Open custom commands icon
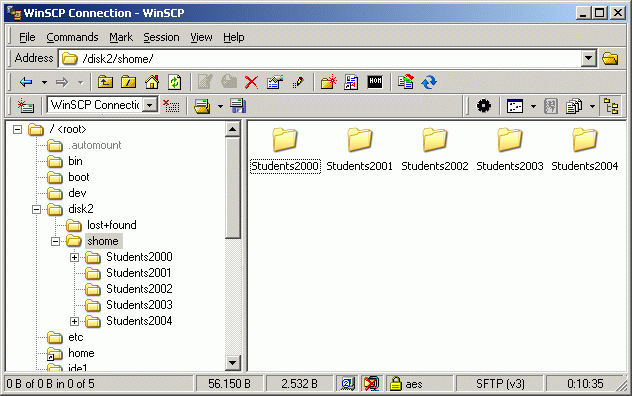The height and width of the screenshot is (396, 632). 351,82
